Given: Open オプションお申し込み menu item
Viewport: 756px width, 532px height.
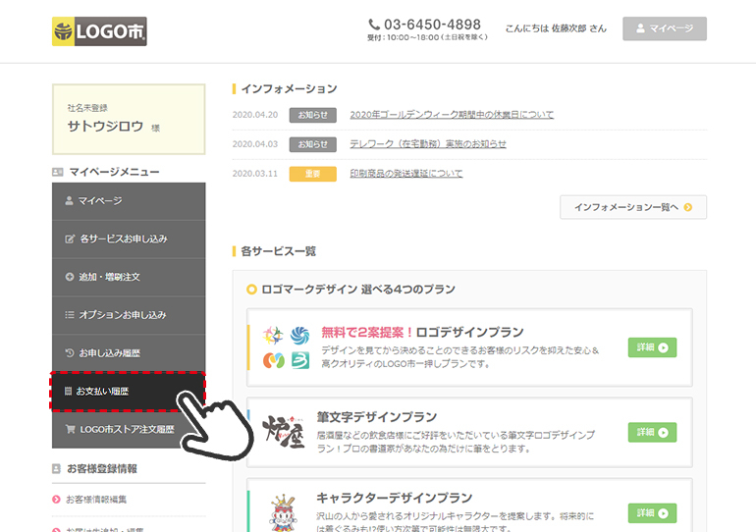Looking at the screenshot, I should coord(129,315).
